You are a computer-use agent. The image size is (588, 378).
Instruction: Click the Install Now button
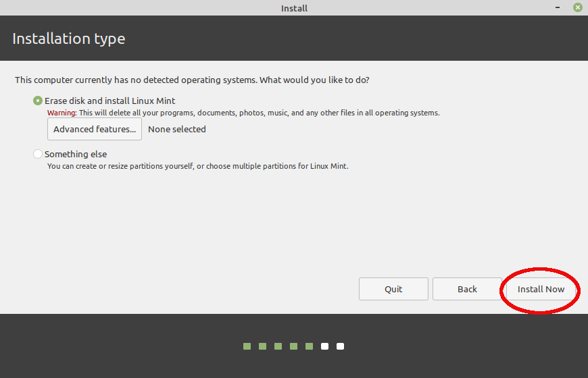[x=541, y=289]
